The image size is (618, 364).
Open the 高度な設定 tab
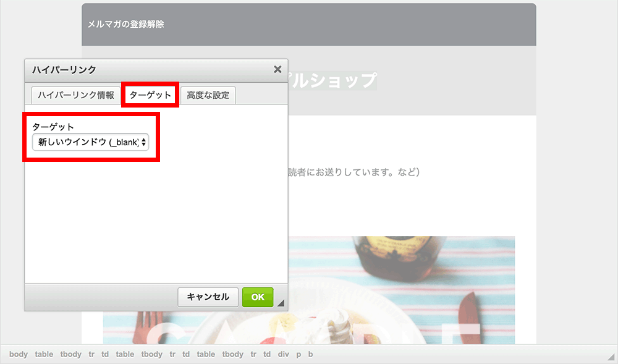(x=208, y=95)
